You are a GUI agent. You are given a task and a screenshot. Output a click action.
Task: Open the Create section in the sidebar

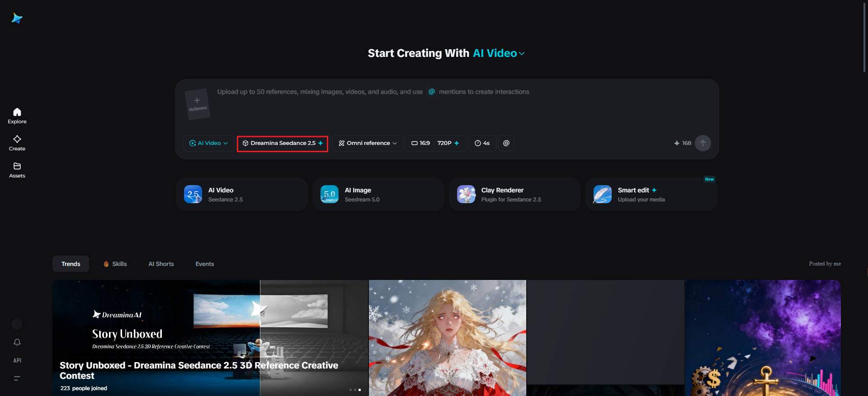click(17, 143)
